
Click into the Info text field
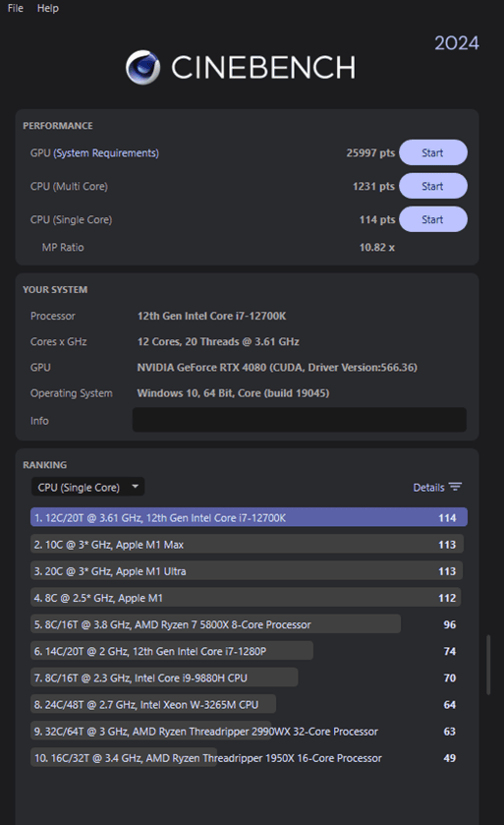299,420
